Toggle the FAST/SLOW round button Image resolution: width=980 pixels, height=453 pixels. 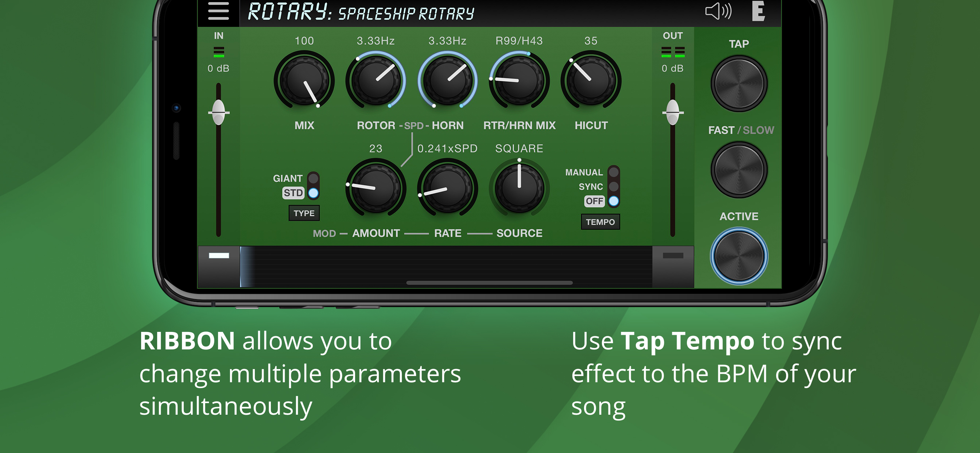739,170
